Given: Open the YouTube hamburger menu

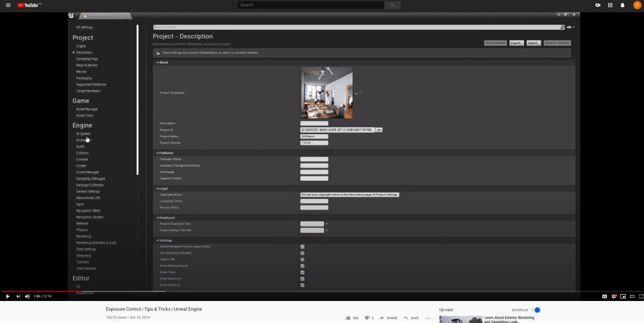Looking at the screenshot, I should coord(8,5).
